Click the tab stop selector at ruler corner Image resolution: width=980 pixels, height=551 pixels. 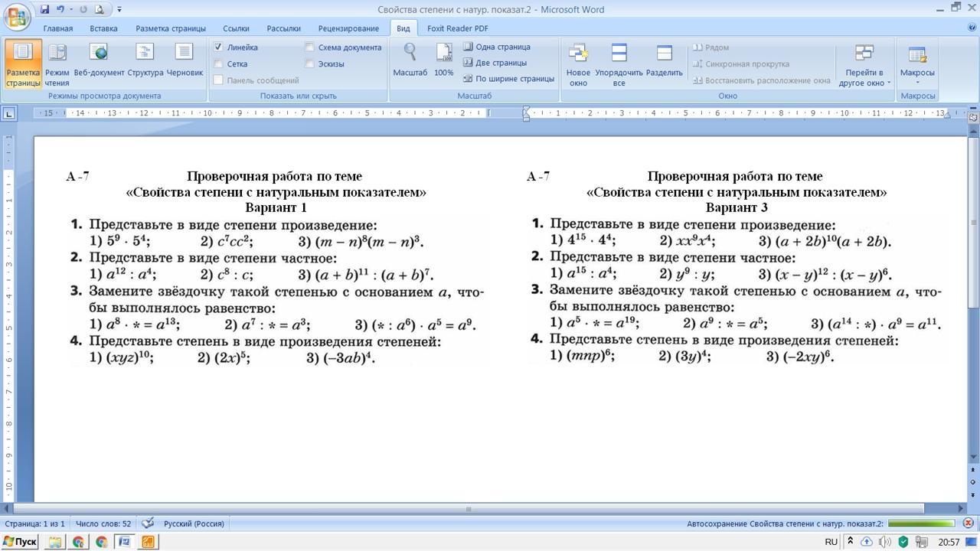point(8,113)
